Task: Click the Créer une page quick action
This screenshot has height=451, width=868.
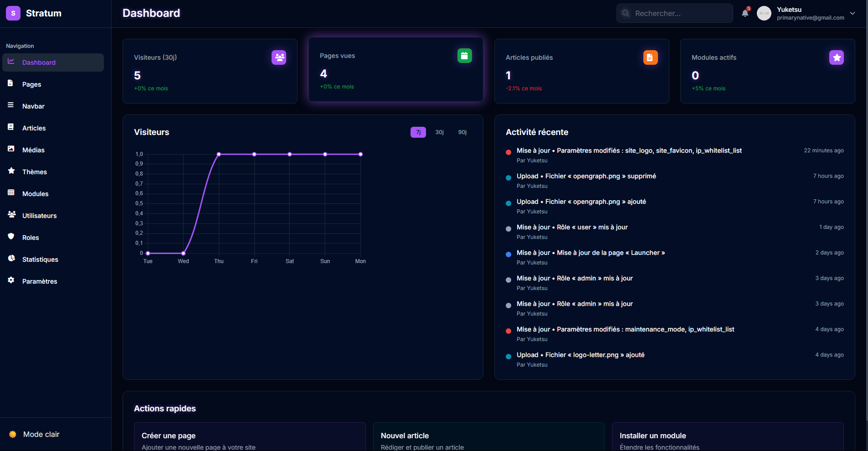Action: click(x=249, y=438)
